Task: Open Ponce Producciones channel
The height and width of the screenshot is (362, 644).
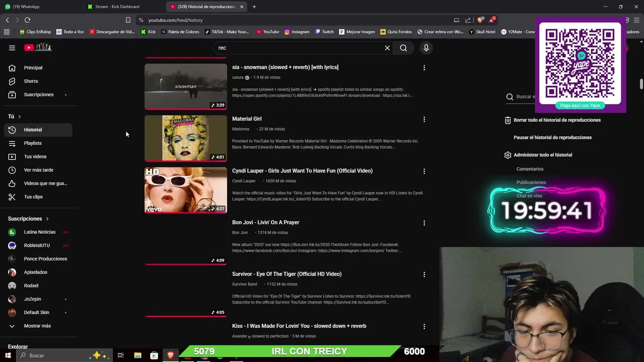Action: 39,259
